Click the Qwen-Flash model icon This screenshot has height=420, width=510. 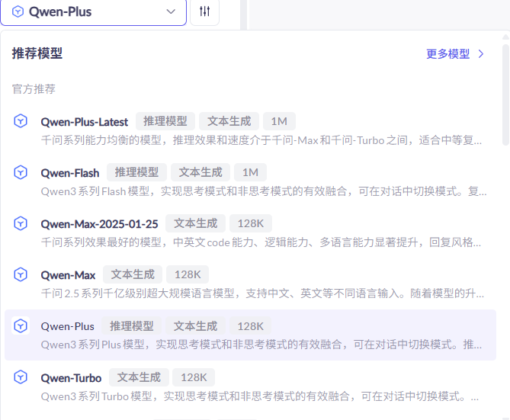(21, 172)
